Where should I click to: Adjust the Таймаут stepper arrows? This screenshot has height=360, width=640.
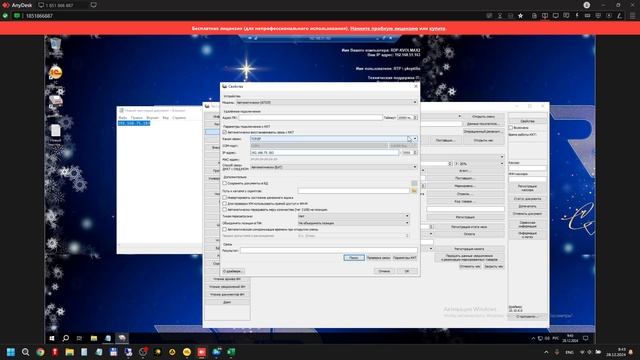point(415,118)
